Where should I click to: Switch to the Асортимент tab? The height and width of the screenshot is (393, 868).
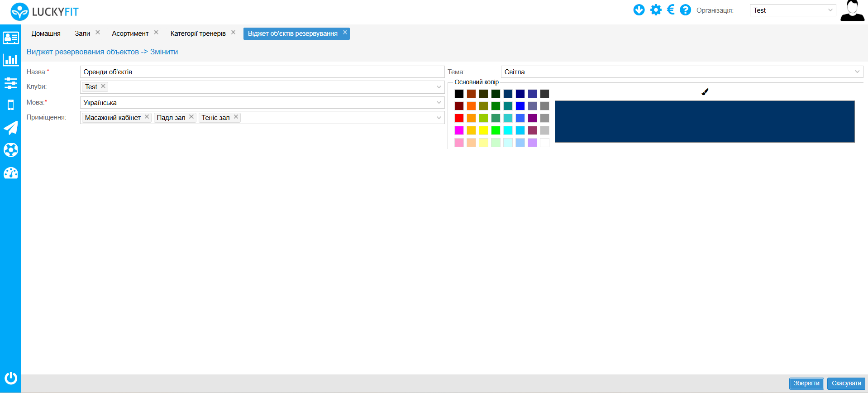tap(130, 34)
